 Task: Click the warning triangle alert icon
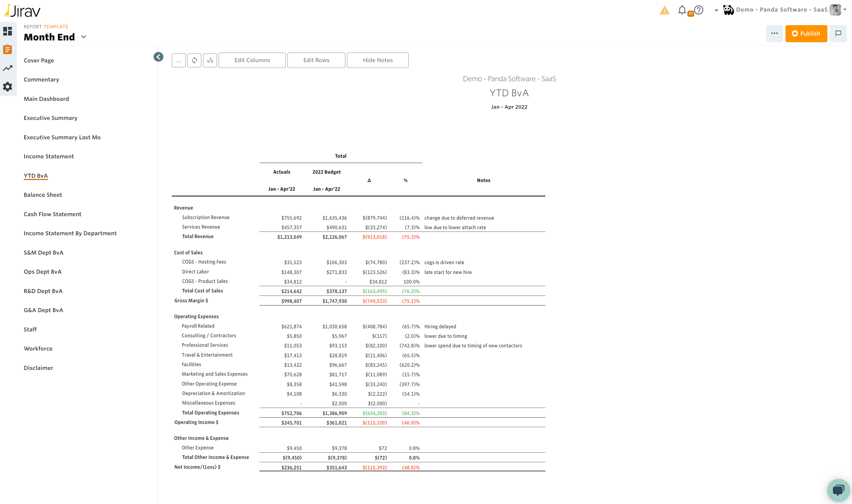pyautogui.click(x=664, y=10)
